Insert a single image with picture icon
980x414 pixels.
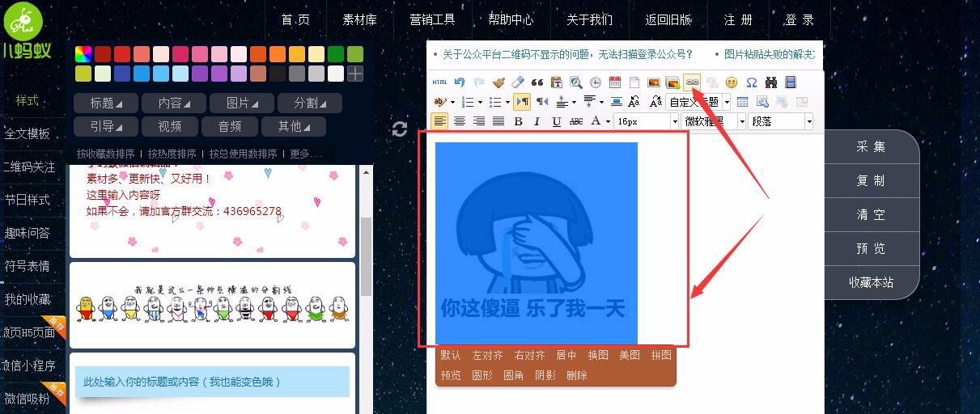pos(654,82)
